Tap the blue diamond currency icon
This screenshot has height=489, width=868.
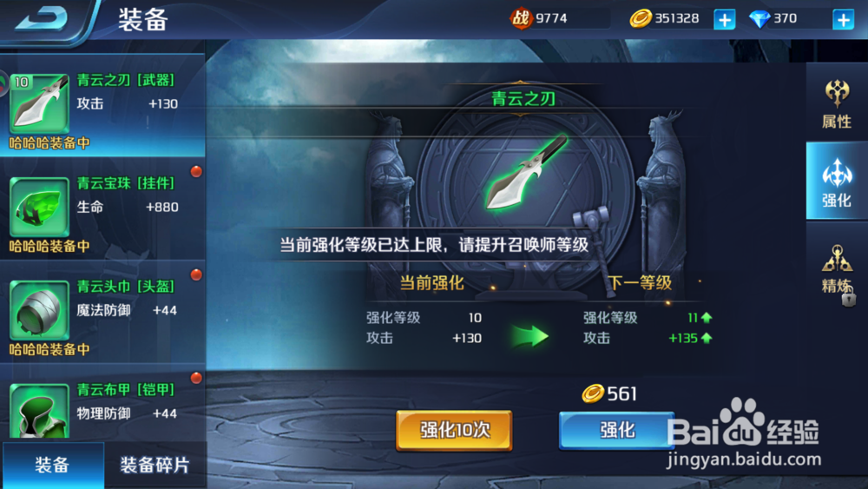759,19
